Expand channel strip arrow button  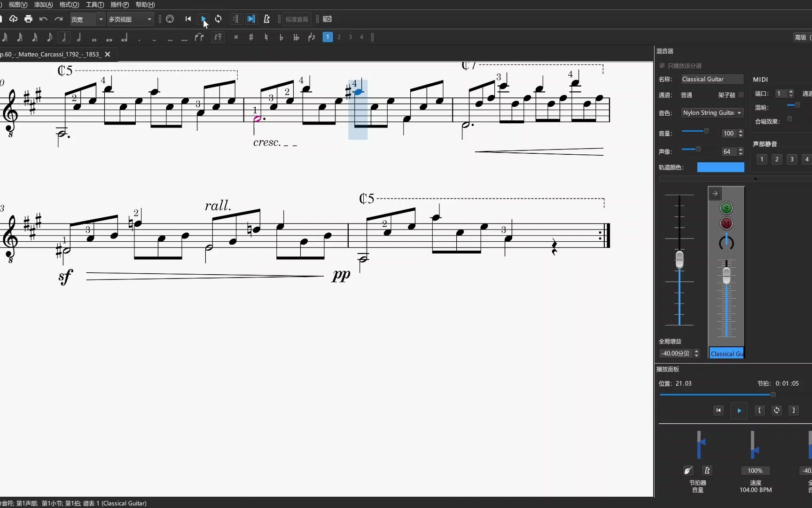pyautogui.click(x=715, y=193)
